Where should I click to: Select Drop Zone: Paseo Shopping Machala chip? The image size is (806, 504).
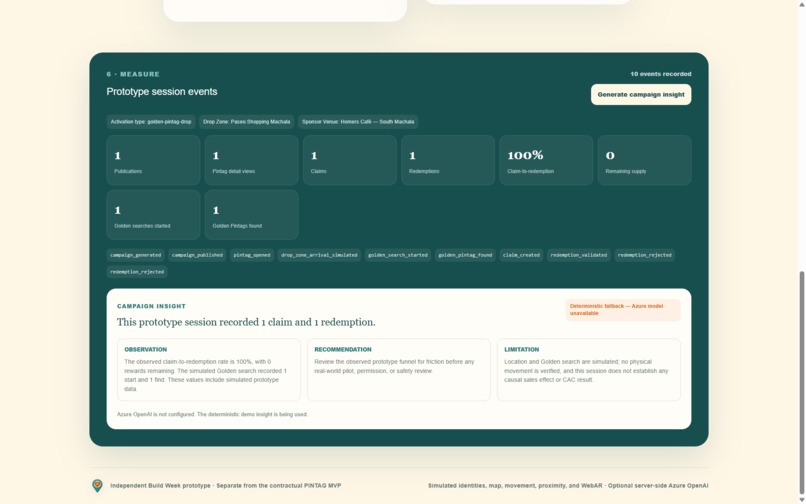(247, 122)
